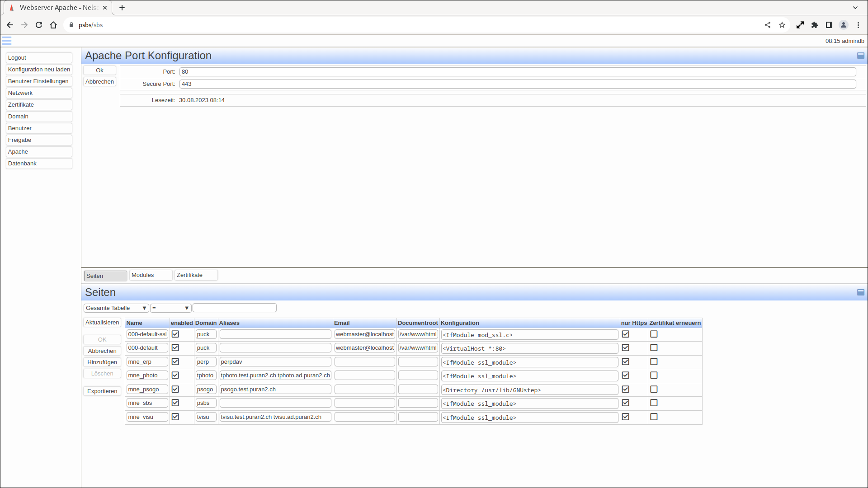Screen dimensions: 868x488
Task: Switch to the Modules tab
Action: click(151, 275)
